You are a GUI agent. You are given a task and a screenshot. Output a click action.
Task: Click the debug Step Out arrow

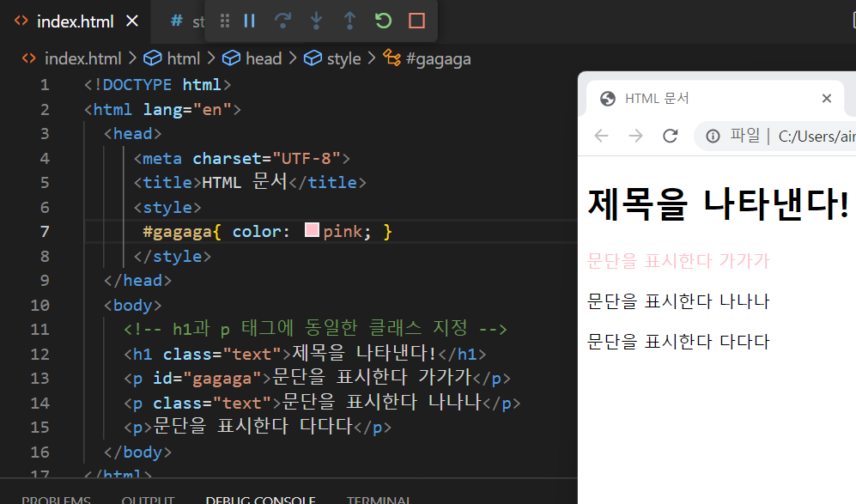click(349, 21)
